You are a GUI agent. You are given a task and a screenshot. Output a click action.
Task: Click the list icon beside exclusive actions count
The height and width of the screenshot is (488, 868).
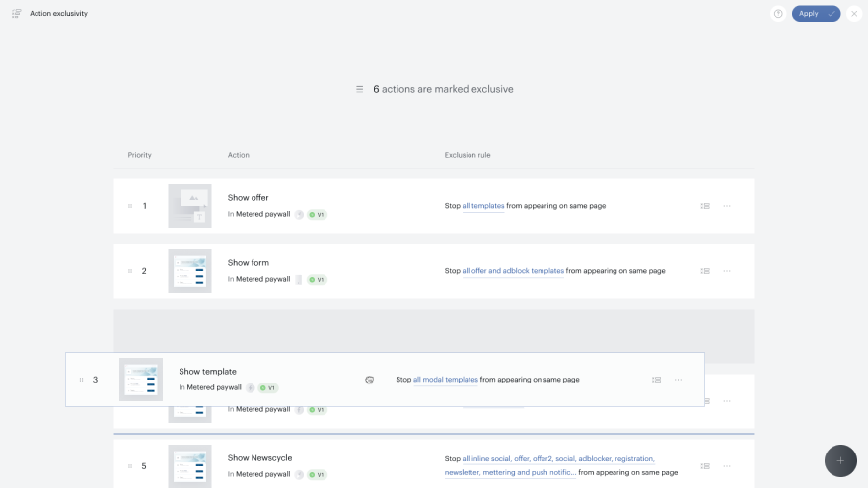point(359,89)
